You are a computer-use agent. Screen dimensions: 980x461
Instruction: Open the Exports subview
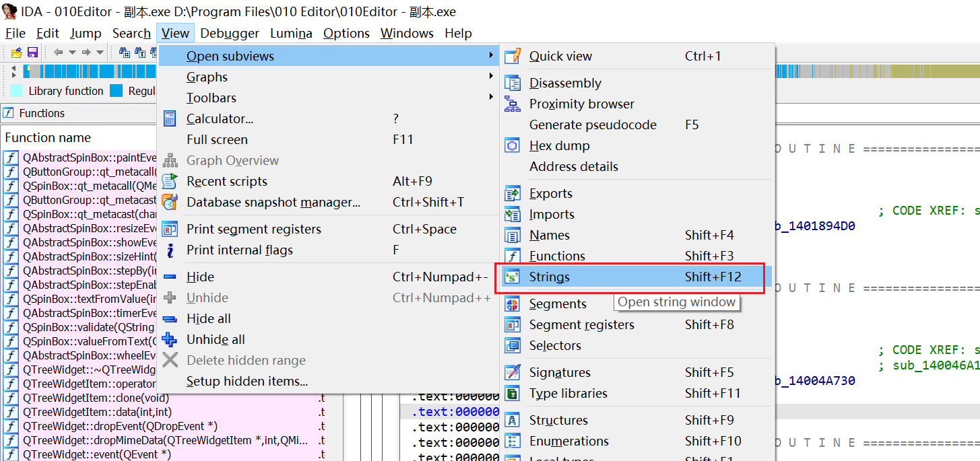(x=636, y=193)
